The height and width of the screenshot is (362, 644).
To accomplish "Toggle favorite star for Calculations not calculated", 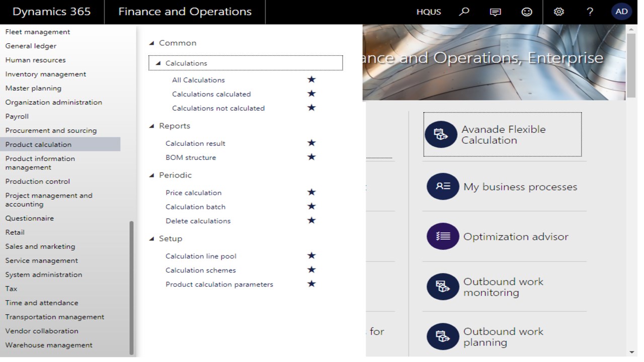I will click(311, 108).
